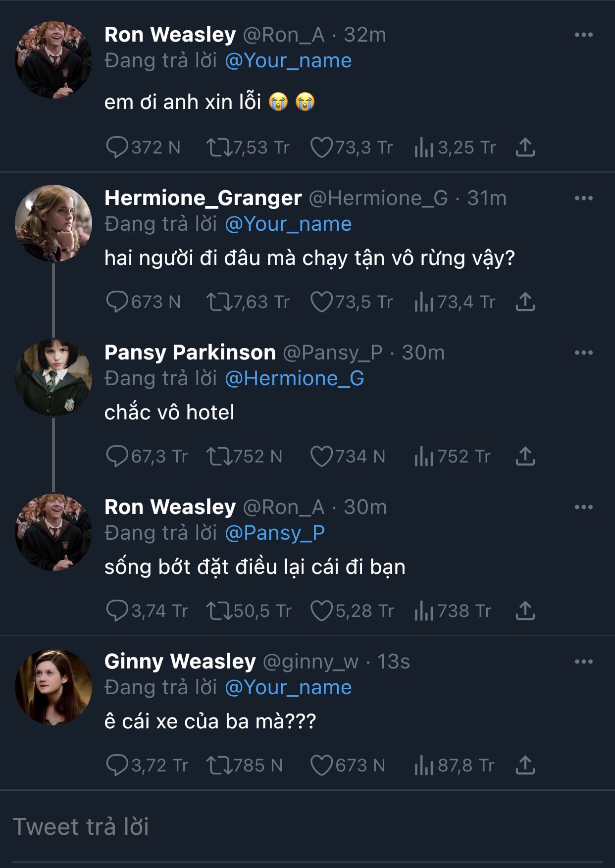The width and height of the screenshot is (615, 868).
Task: Retweet Ron Weasley's apology tweet
Action: tap(219, 148)
